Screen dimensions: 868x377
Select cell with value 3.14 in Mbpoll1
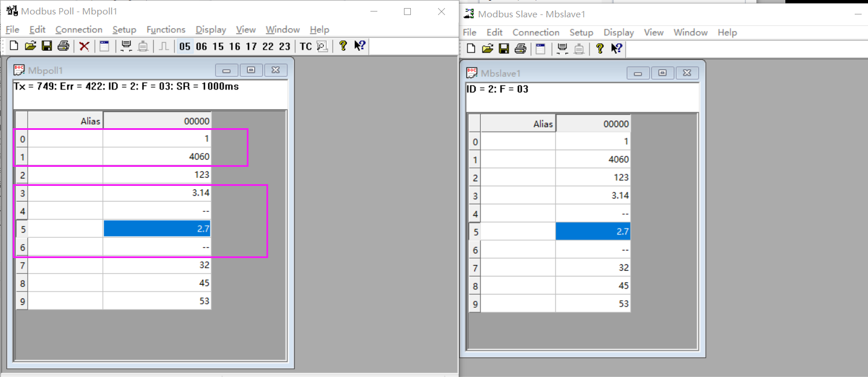coord(157,193)
